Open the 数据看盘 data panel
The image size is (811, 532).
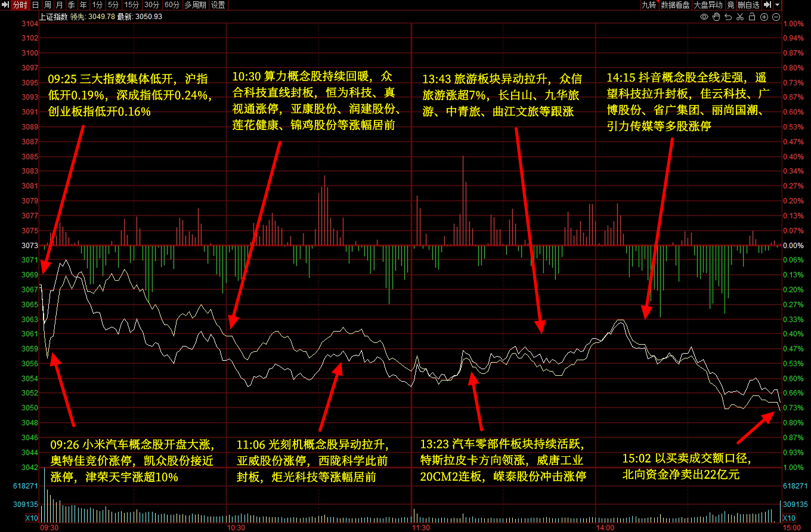(x=675, y=5)
